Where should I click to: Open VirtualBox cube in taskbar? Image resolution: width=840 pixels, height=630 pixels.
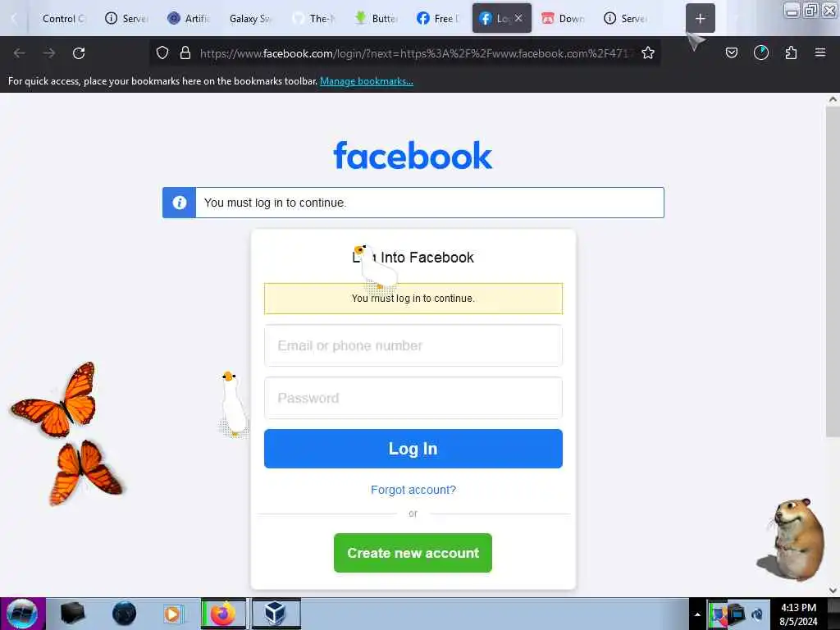click(x=276, y=614)
